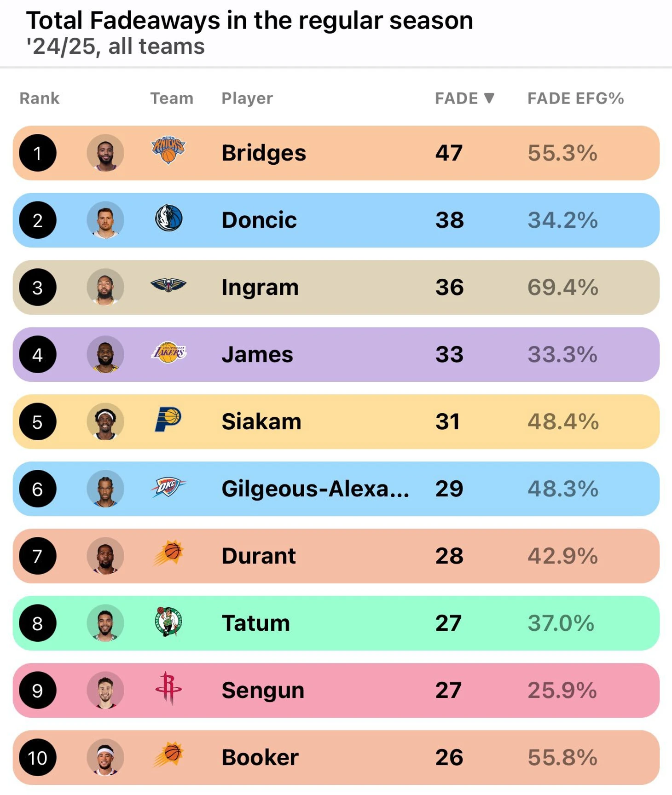Sort by the FADE column descending arrow
Viewport: 672px width, 795px height.
[x=489, y=98]
